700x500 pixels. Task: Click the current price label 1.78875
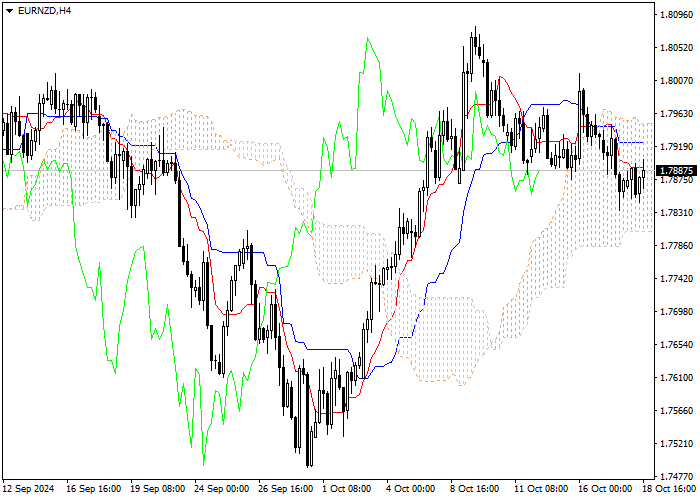(676, 171)
